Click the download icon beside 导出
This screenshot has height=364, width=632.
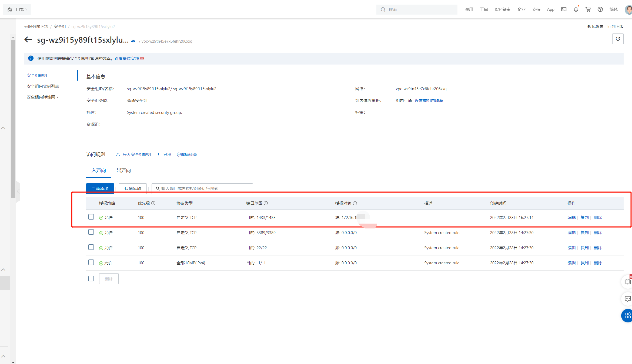coord(158,155)
